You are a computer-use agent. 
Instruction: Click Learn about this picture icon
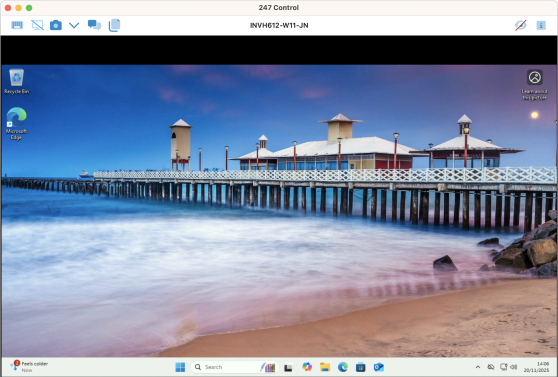[x=535, y=85]
